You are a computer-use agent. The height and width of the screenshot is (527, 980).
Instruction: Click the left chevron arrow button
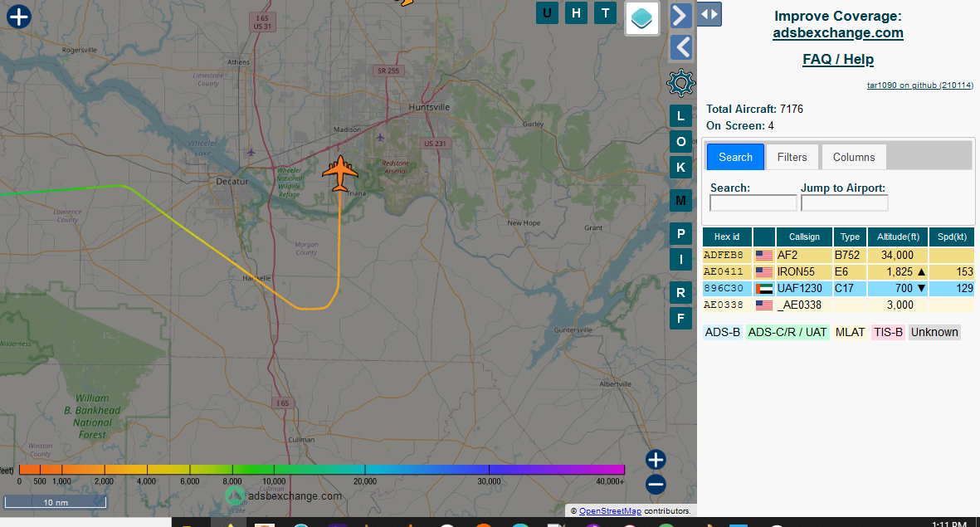[x=680, y=47]
